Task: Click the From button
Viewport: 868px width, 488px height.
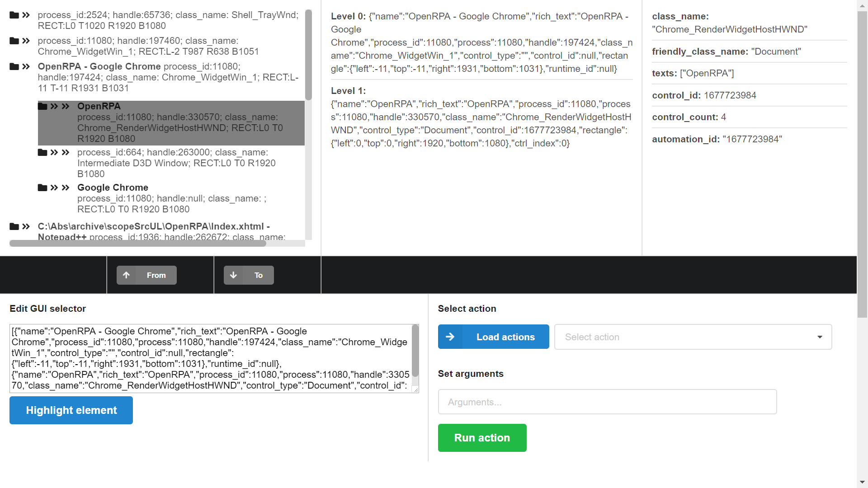Action: [x=146, y=275]
